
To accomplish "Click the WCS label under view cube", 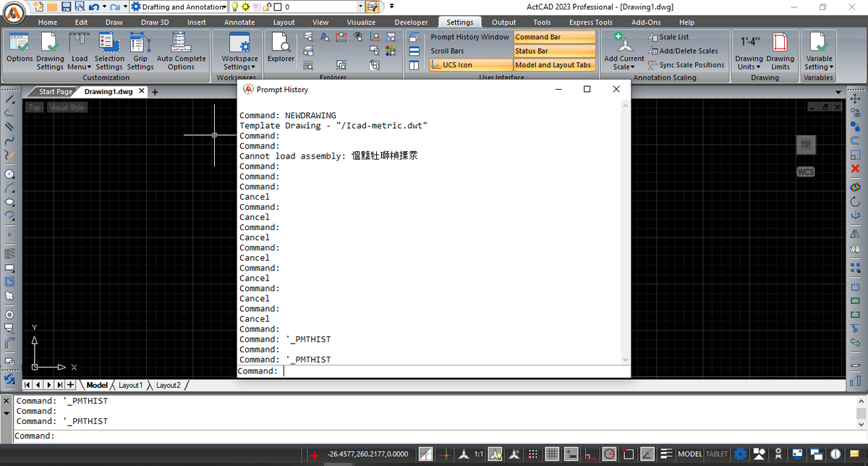I will coord(806,172).
